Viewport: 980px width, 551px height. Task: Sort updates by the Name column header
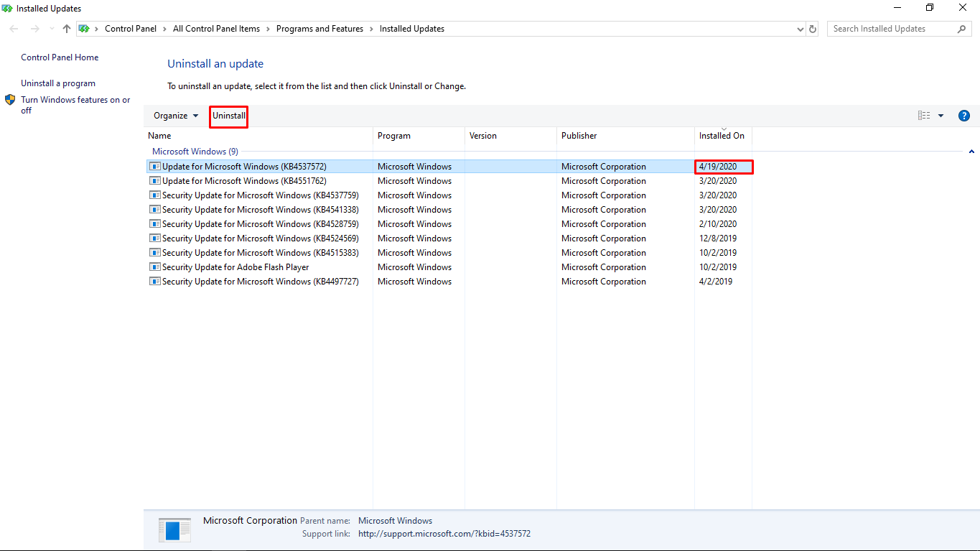pyautogui.click(x=159, y=136)
